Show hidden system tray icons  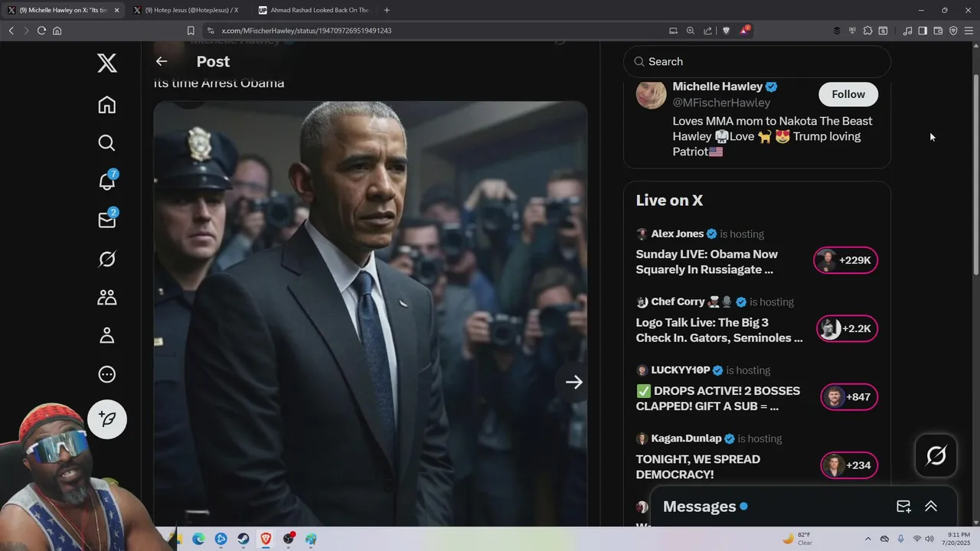[x=867, y=539]
